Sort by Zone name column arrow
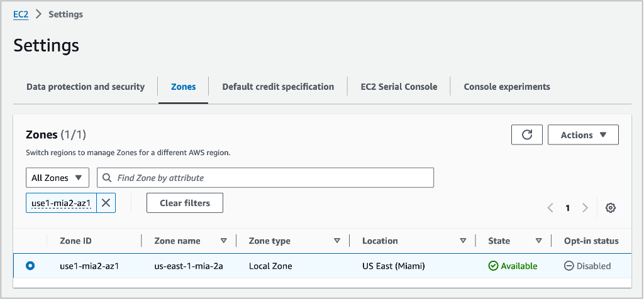 pos(223,241)
